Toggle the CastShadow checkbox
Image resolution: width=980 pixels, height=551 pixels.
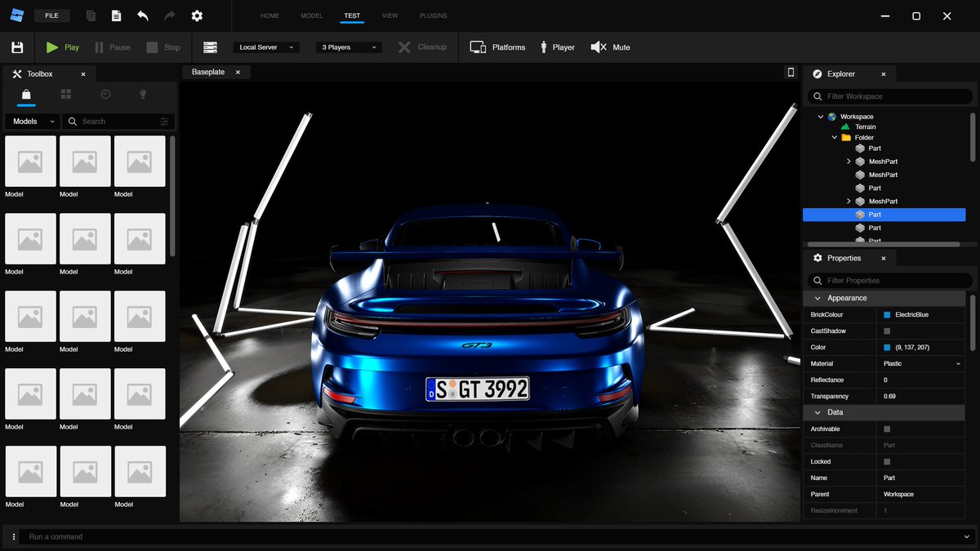click(887, 331)
